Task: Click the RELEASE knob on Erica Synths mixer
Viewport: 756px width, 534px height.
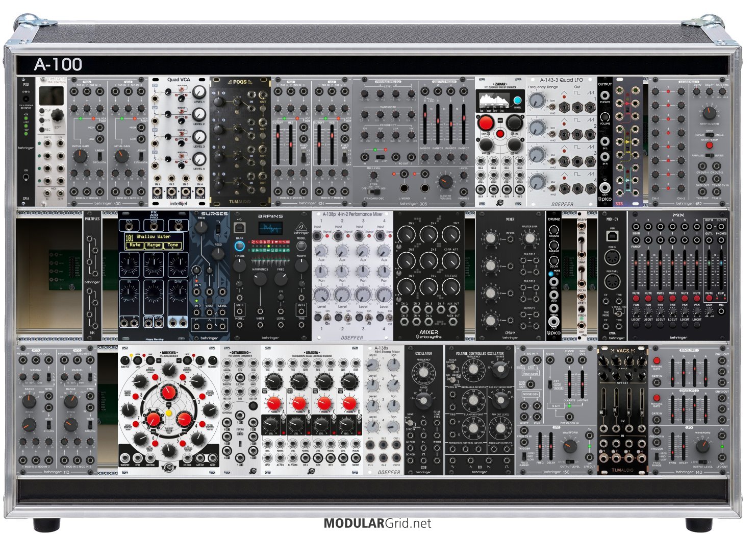Action: coord(451,287)
